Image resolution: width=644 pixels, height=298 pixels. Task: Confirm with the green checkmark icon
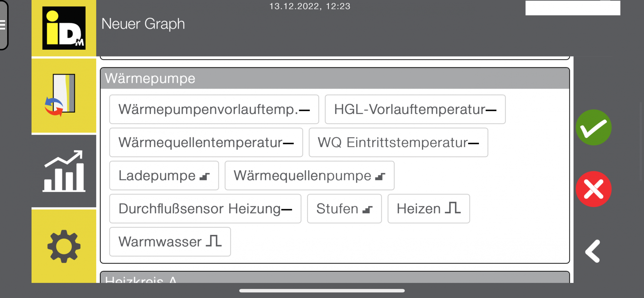tap(593, 128)
